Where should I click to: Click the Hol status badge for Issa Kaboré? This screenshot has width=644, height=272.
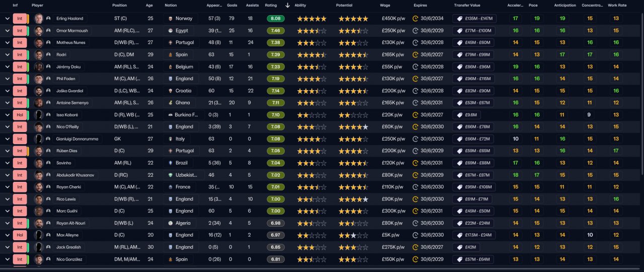click(x=19, y=115)
